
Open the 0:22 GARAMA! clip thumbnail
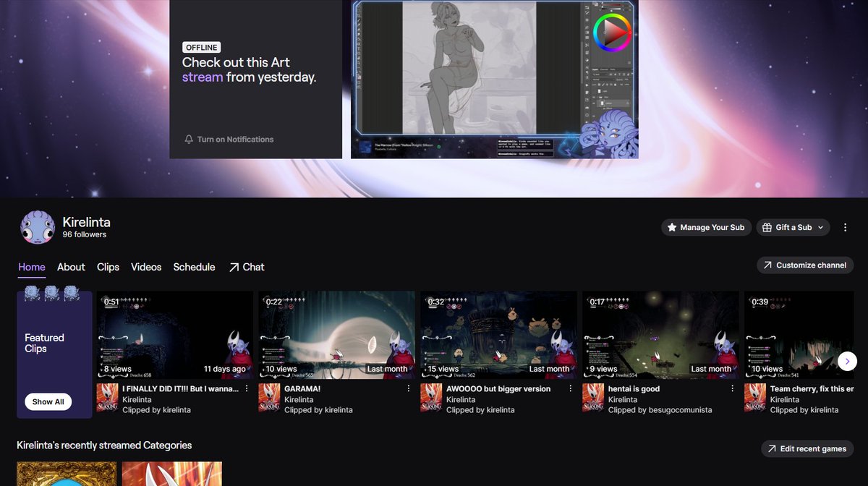click(x=339, y=336)
